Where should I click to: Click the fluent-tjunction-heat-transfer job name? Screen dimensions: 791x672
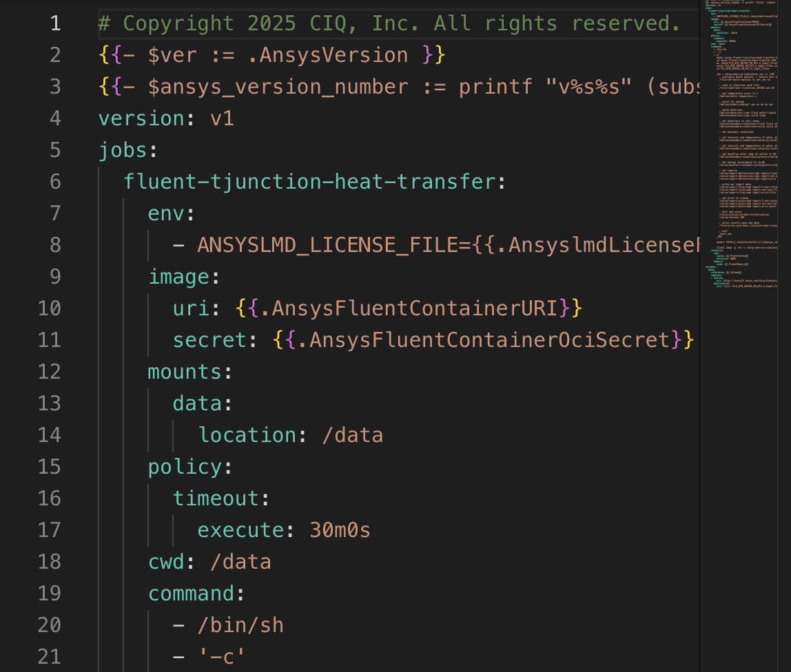coord(309,182)
